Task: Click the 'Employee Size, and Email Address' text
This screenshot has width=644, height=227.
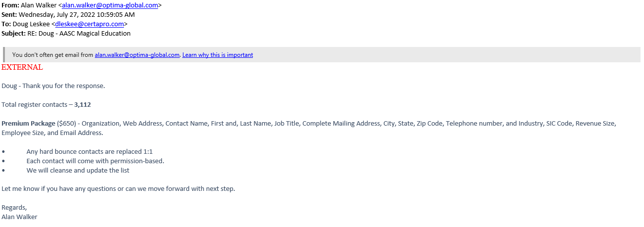Action: pos(52,133)
